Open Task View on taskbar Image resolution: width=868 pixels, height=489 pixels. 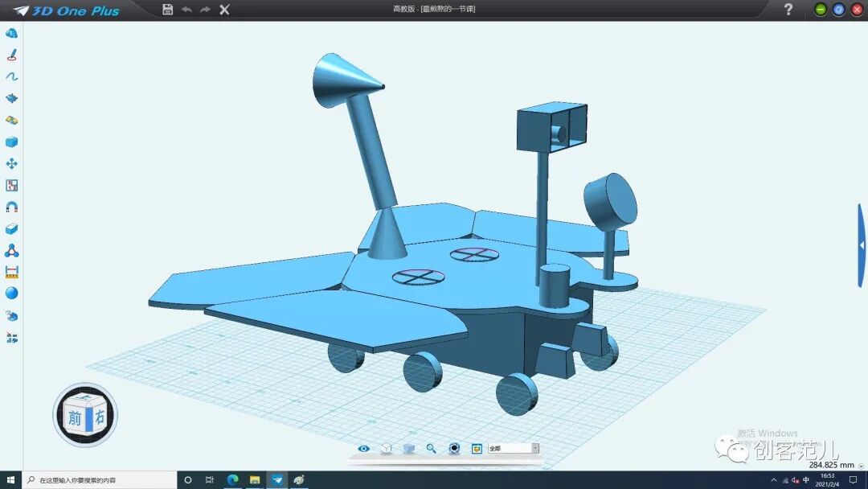pos(210,480)
